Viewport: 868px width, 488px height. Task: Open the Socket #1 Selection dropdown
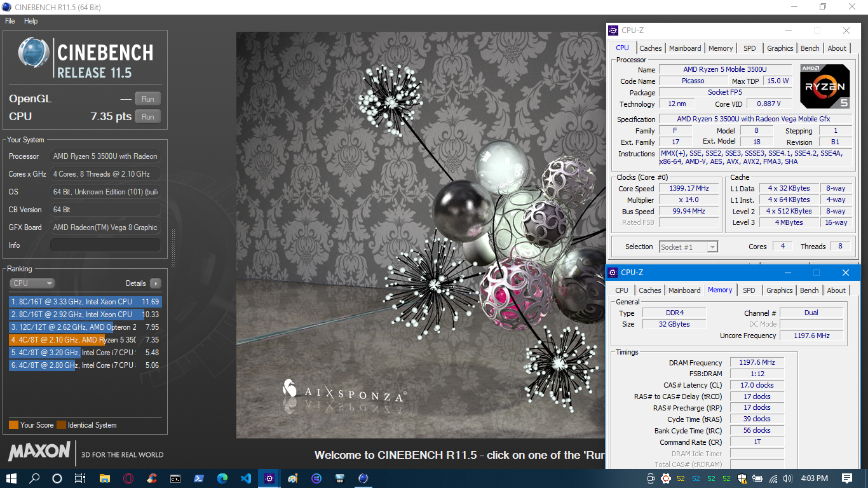pyautogui.click(x=688, y=247)
